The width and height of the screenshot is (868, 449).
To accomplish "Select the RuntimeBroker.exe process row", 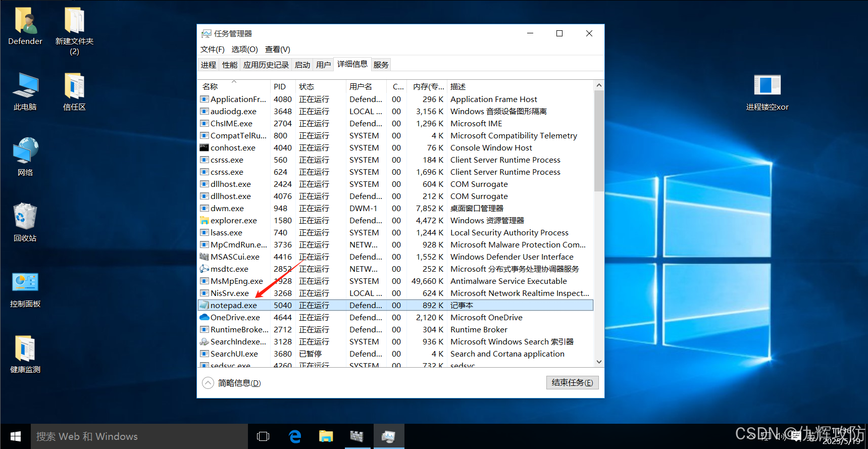I will tap(395, 329).
